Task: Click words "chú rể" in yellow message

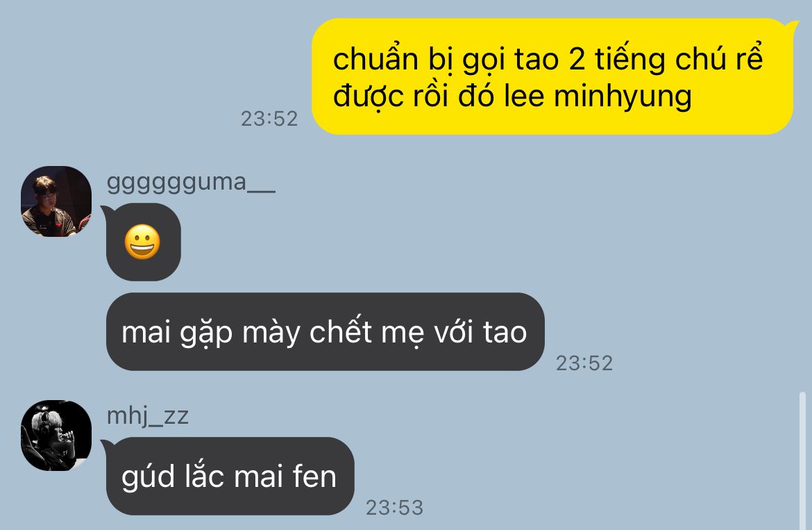Action: 719,58
